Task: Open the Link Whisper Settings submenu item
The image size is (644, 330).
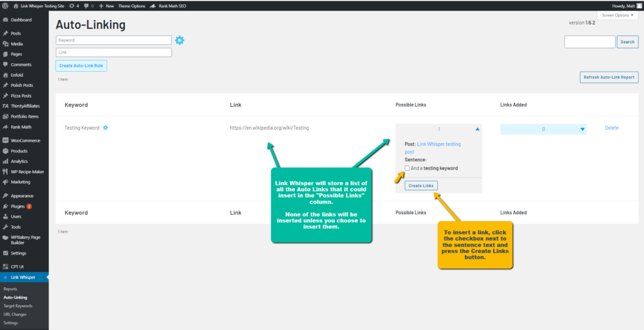Action: [x=11, y=323]
